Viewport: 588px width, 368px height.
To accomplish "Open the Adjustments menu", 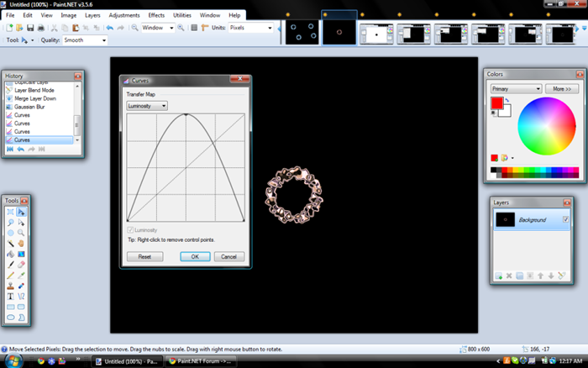I will pyautogui.click(x=124, y=15).
